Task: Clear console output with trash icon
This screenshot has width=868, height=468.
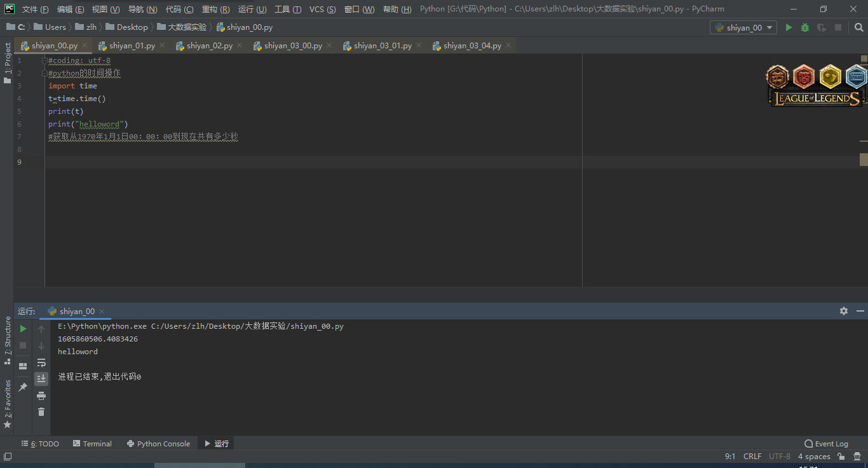Action: [x=41, y=412]
